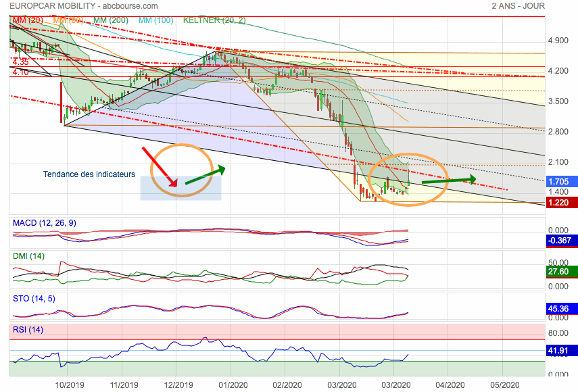Screen dimensions: 578x392
Task: Click the DMI 50.00 axis label
Action: 558,263
